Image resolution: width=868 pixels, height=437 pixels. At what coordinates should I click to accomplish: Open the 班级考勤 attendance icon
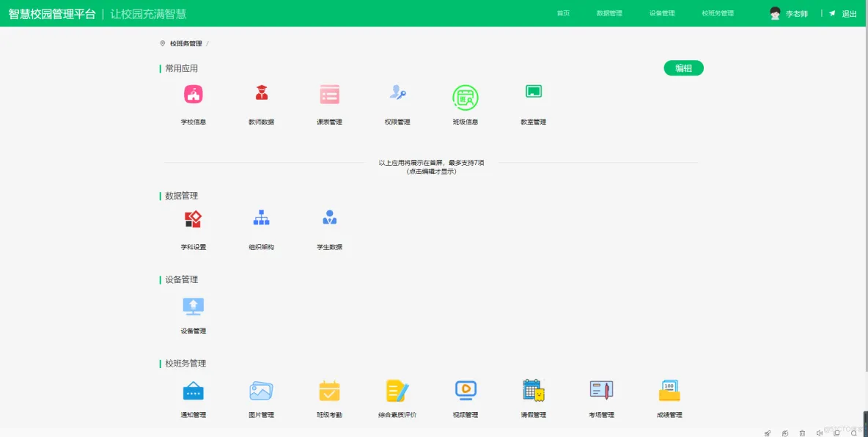point(329,391)
